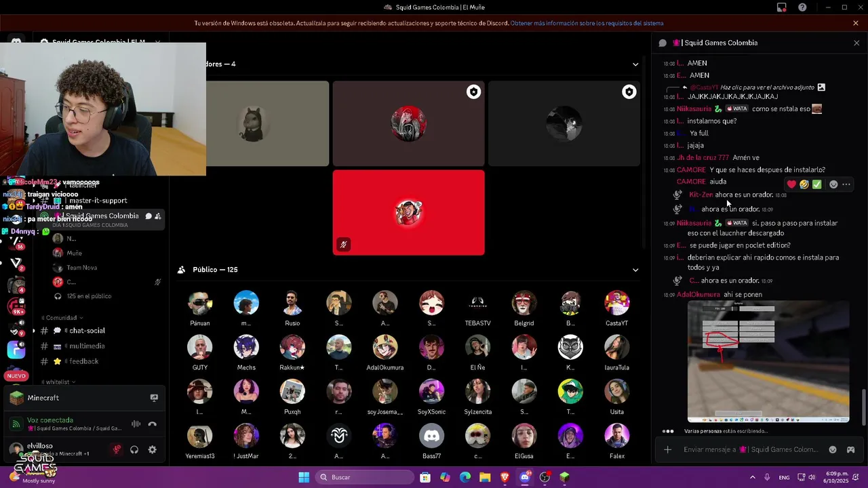This screenshot has width=868, height=488.
Task: Open the Windows Start menu
Action: click(304, 477)
